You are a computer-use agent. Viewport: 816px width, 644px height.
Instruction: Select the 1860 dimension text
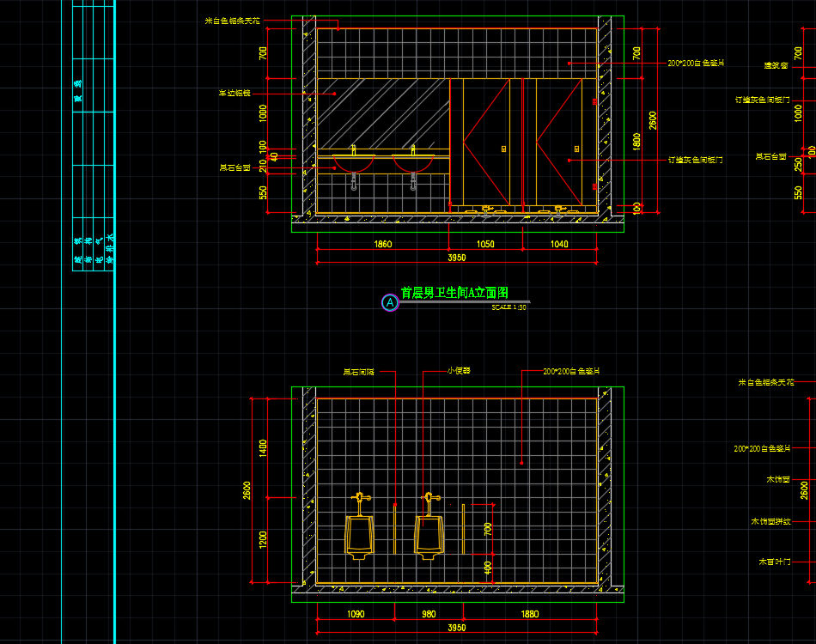(383, 245)
